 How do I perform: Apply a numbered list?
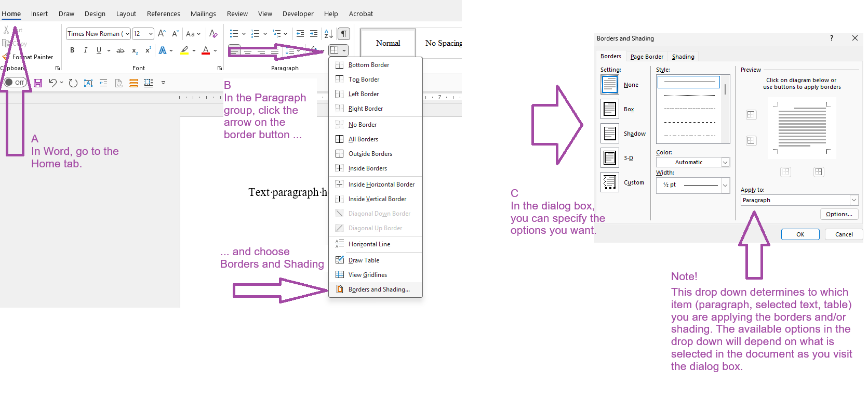click(x=255, y=34)
